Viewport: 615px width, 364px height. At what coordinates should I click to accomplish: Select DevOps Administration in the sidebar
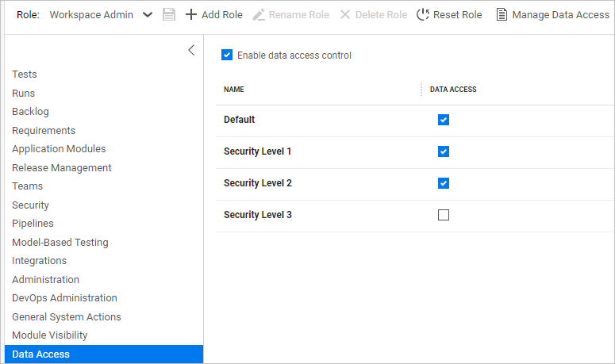(64, 298)
